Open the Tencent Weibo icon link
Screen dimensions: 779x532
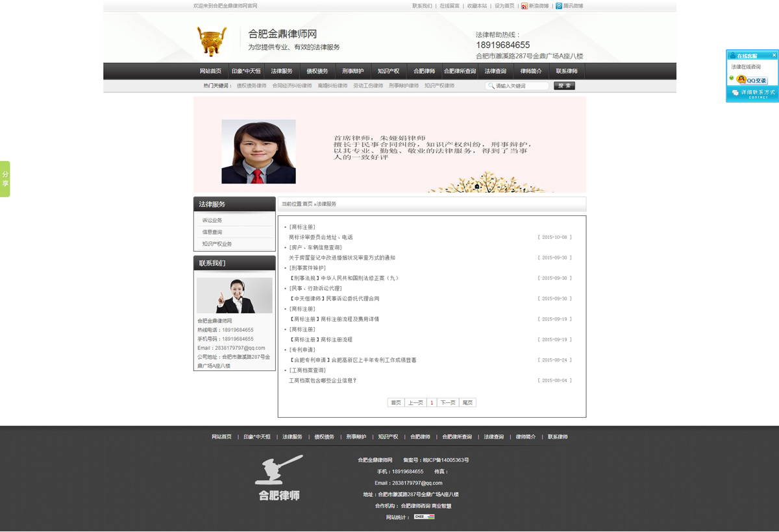[559, 6]
